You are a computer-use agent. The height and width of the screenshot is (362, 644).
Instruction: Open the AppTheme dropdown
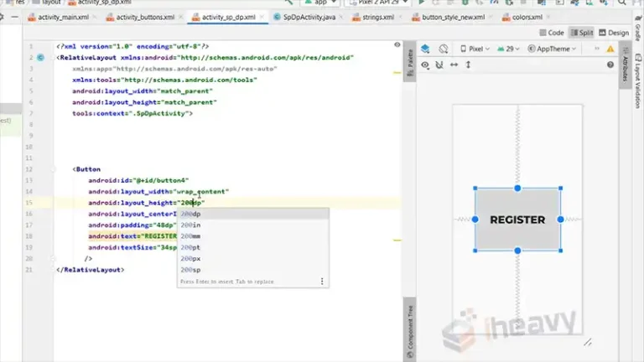(552, 49)
